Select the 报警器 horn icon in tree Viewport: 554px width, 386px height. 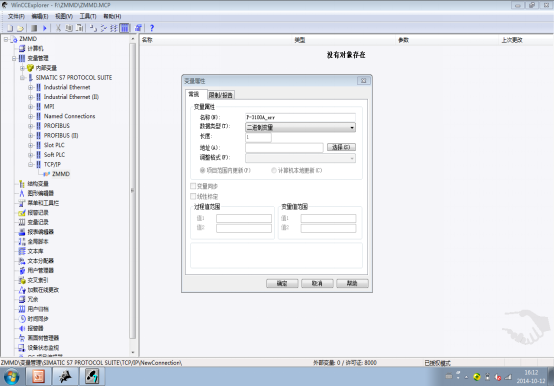[x=22, y=328]
